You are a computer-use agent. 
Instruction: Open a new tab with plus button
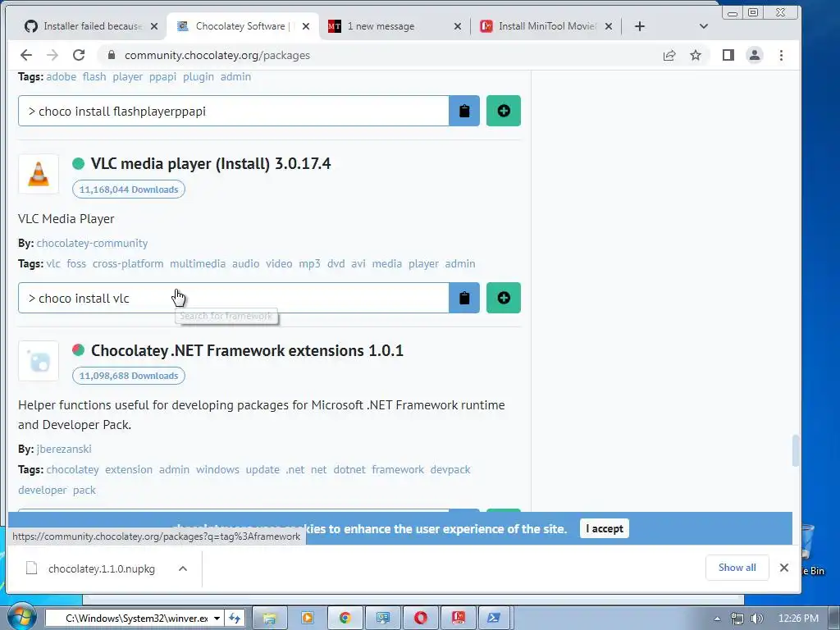point(640,26)
